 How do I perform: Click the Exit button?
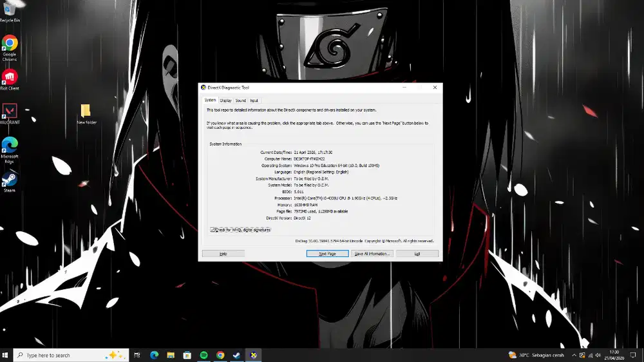[417, 254]
